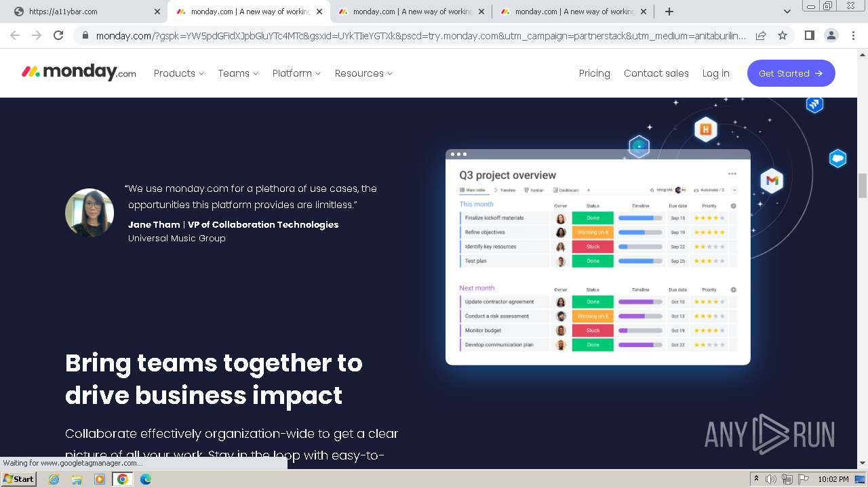868x488 pixels.
Task: Share this page icon in address bar
Action: click(x=761, y=35)
